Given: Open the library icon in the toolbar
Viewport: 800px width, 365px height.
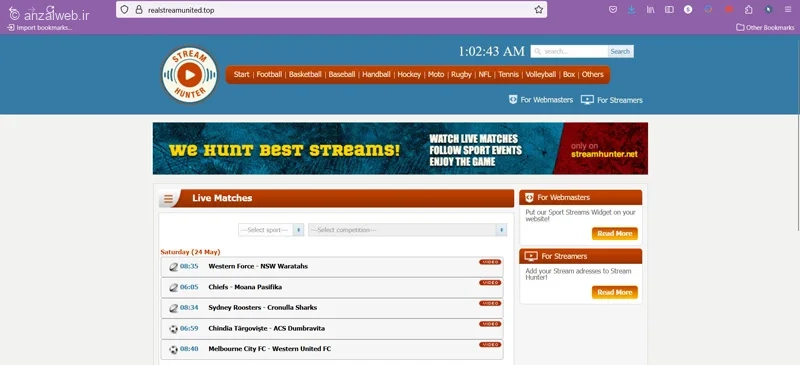Looking at the screenshot, I should point(651,10).
